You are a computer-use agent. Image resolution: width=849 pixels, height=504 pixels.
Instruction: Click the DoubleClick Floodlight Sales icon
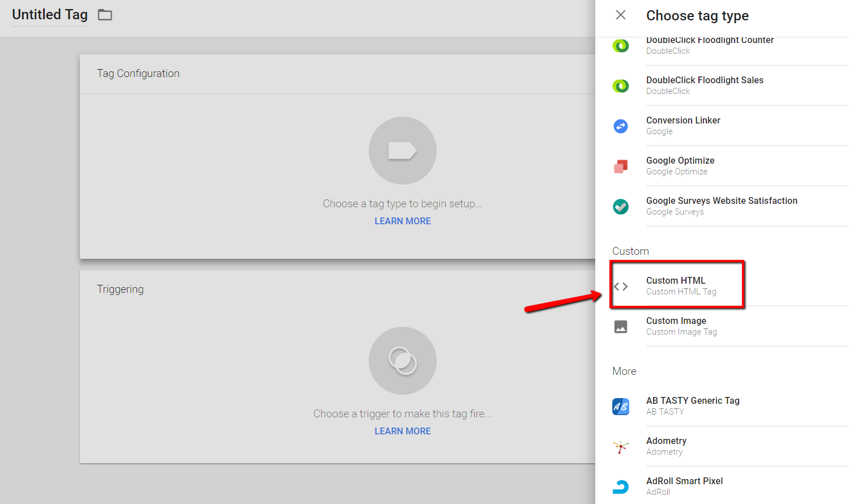coord(621,86)
